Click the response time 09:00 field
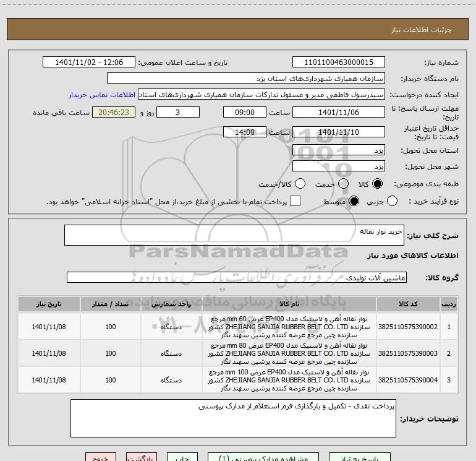The height and width of the screenshot is (461, 476). coord(245,113)
